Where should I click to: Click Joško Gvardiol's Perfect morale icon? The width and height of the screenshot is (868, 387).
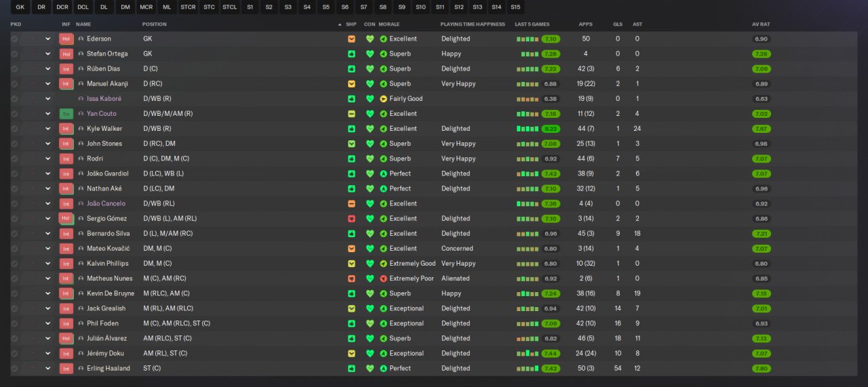click(x=383, y=174)
